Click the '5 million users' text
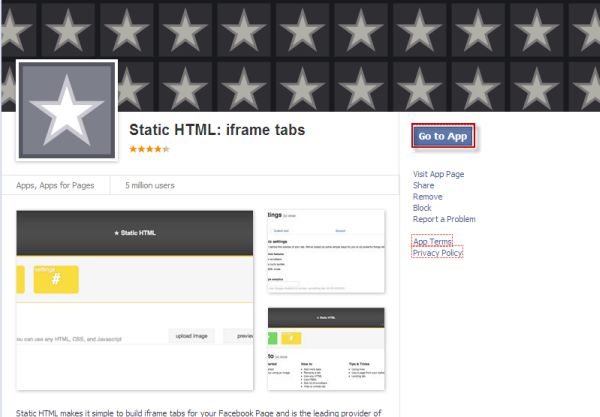 pyautogui.click(x=150, y=186)
